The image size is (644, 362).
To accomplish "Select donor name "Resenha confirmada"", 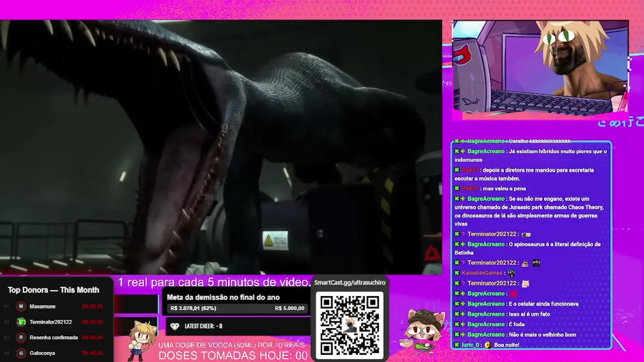I will coord(53,337).
